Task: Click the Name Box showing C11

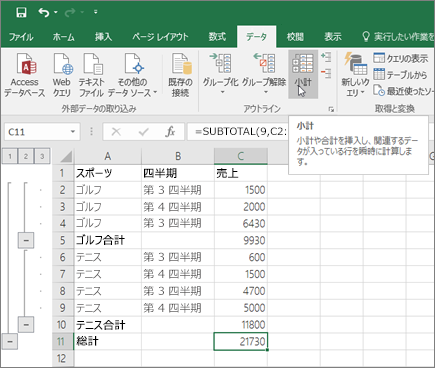Action: [x=36, y=132]
